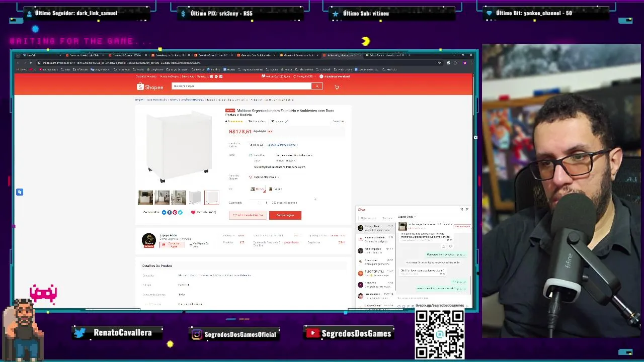Click the browser reload icon
Image resolution: width=644 pixels, height=362 pixels.
pyautogui.click(x=31, y=63)
